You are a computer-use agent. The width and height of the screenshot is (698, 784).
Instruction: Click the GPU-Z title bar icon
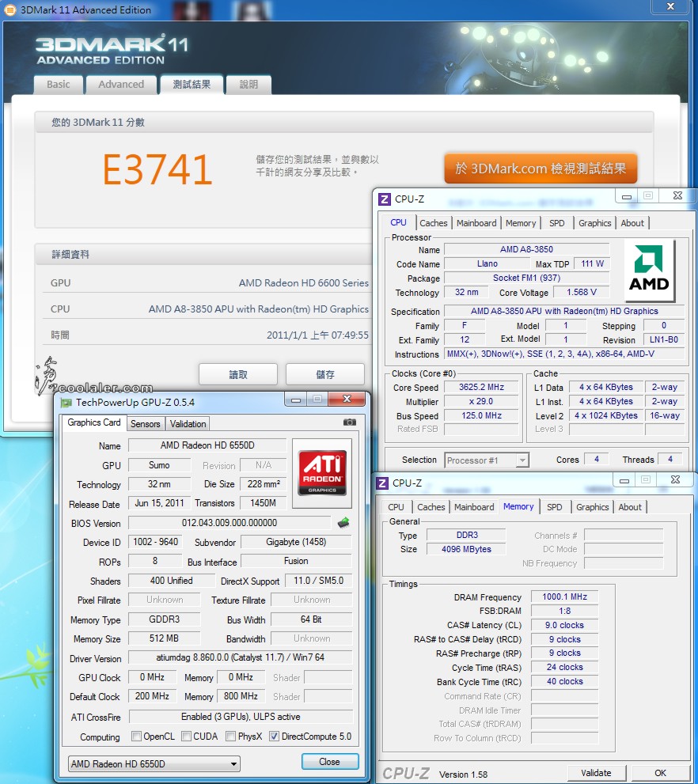(66, 402)
